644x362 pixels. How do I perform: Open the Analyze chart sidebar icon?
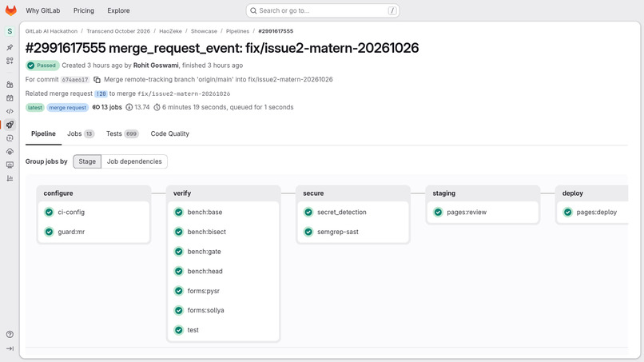click(x=10, y=178)
